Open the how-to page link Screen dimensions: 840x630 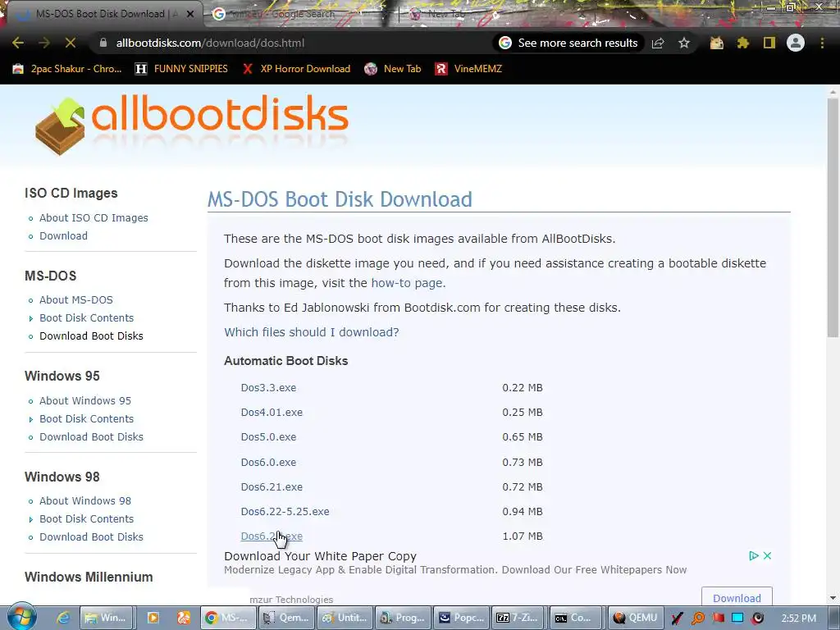pyautogui.click(x=407, y=283)
